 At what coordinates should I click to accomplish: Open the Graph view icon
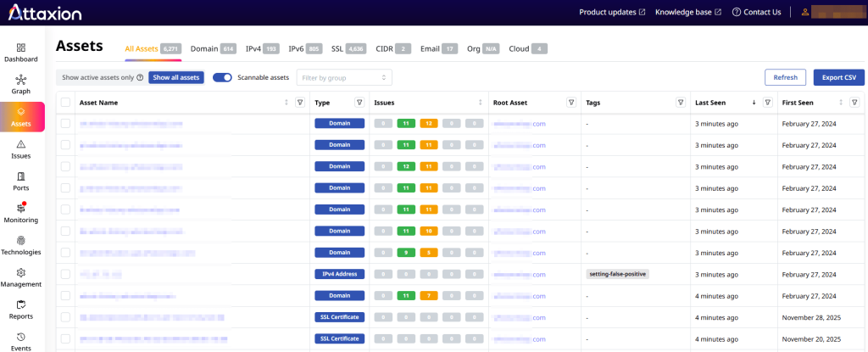(21, 81)
